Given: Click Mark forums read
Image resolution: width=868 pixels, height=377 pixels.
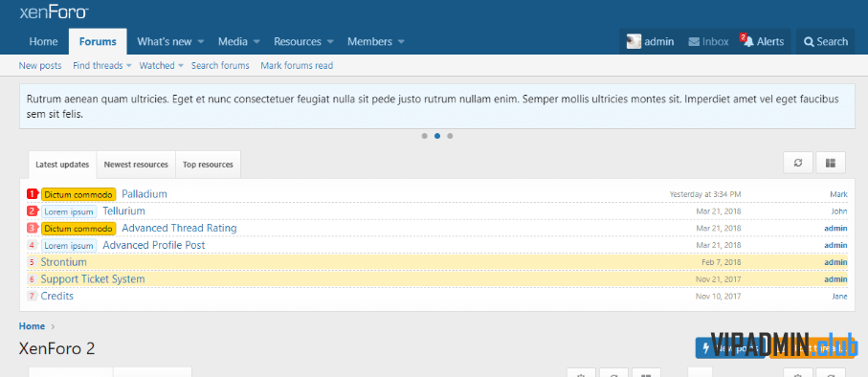Looking at the screenshot, I should (297, 65).
